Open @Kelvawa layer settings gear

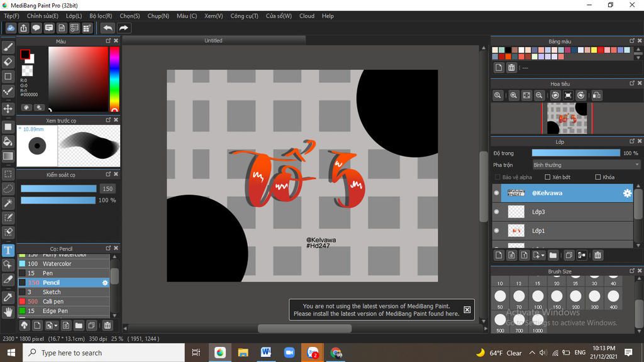pos(627,193)
